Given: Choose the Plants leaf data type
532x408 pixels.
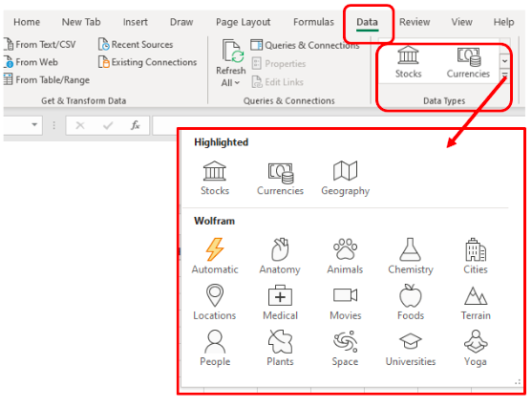Looking at the screenshot, I should tap(280, 348).
